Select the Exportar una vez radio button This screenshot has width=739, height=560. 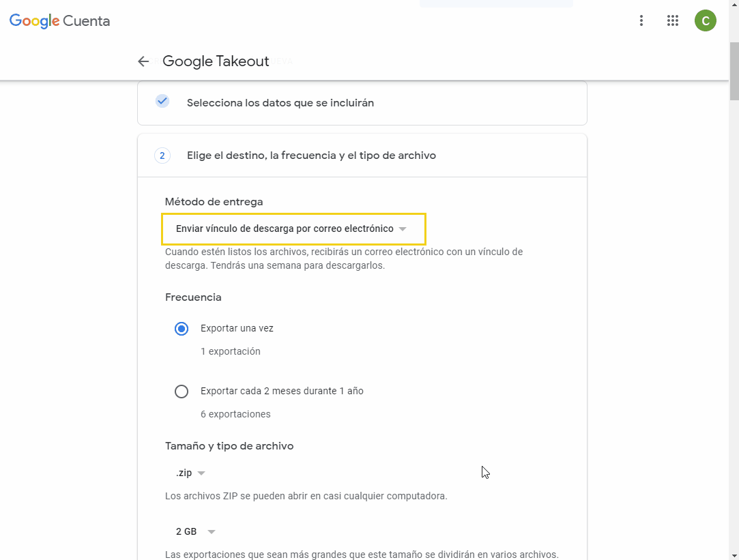(182, 328)
